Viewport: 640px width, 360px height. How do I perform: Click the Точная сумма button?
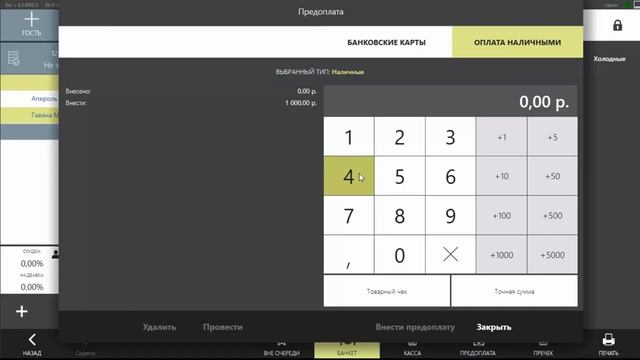pos(514,291)
